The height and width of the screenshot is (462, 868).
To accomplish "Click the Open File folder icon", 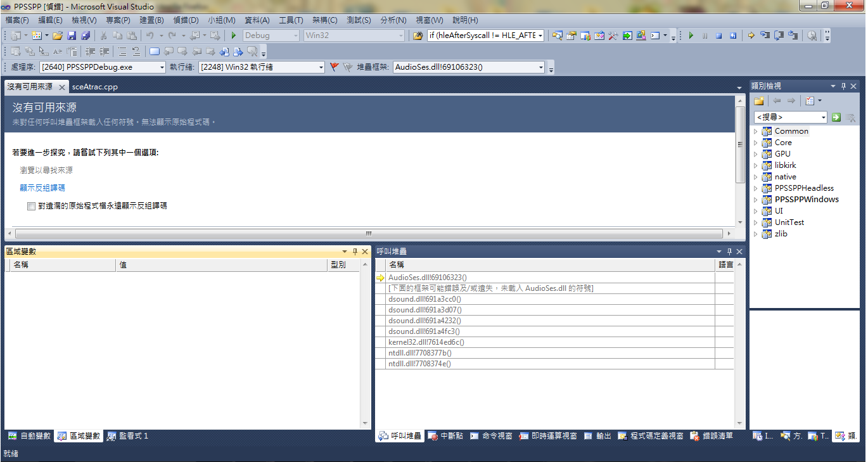I will (58, 35).
